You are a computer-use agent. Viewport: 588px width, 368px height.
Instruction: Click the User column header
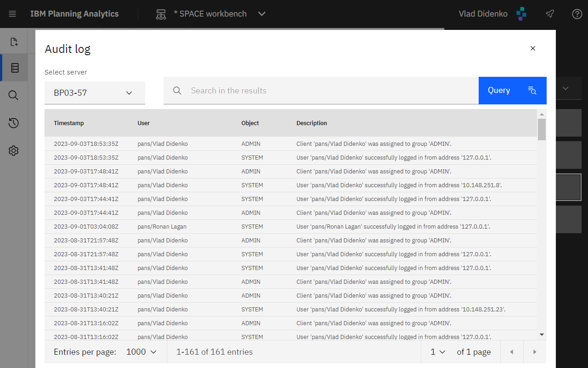tap(144, 123)
